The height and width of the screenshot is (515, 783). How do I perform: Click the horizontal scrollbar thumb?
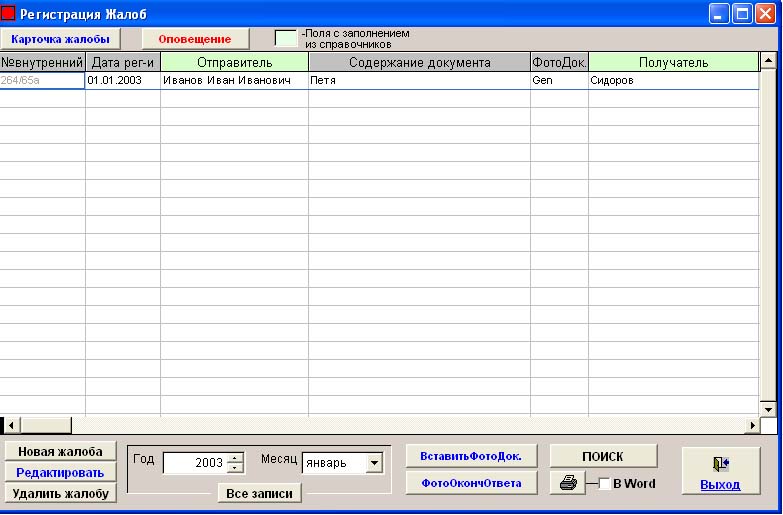tap(46, 426)
